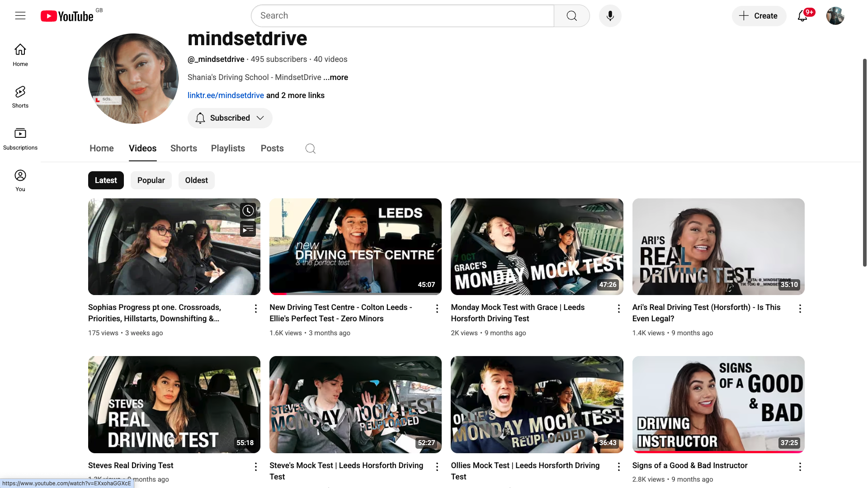Switch to the Playlists tab
The height and width of the screenshot is (488, 868).
(228, 148)
